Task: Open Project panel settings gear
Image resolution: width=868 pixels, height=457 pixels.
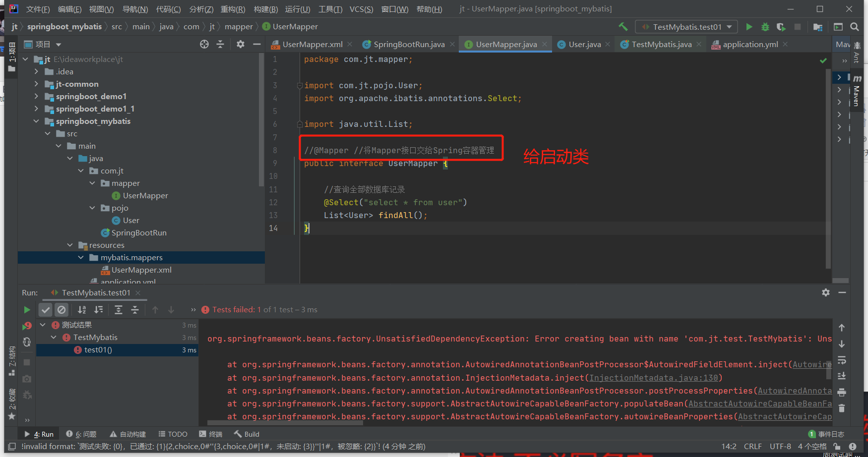Action: tap(241, 44)
